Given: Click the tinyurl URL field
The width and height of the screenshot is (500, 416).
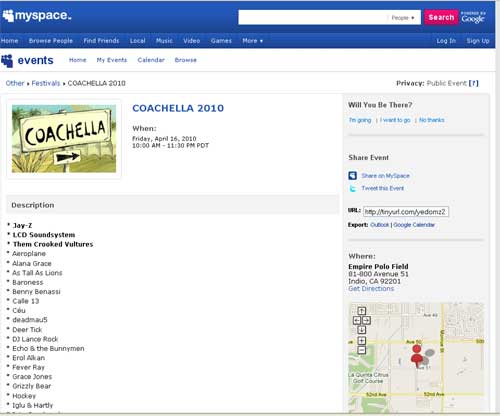Looking at the screenshot, I should [x=406, y=212].
